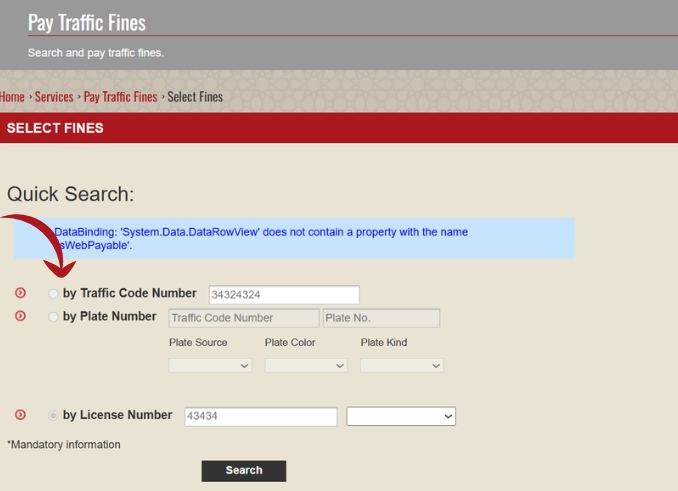Click the traffic code field containing 34324324
The image size is (678, 491).
point(283,295)
